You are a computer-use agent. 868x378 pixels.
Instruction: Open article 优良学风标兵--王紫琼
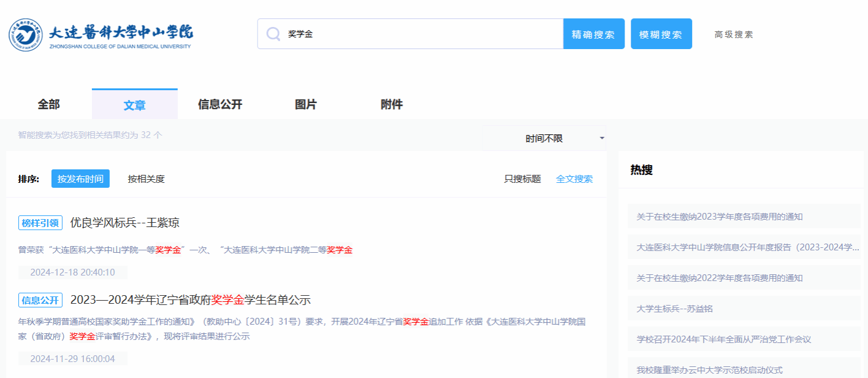(125, 223)
